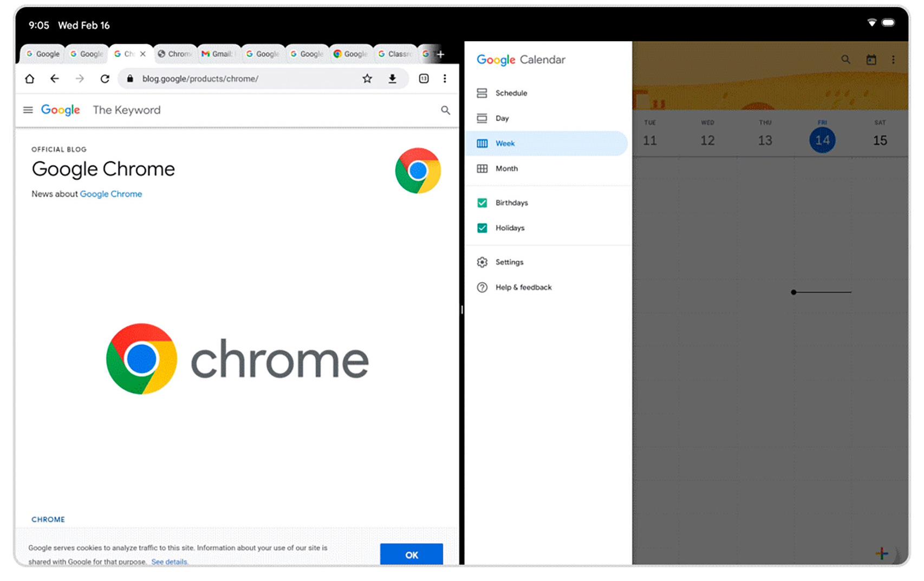
Task: Open Chrome three-dot overflow menu
Action: pyautogui.click(x=445, y=79)
